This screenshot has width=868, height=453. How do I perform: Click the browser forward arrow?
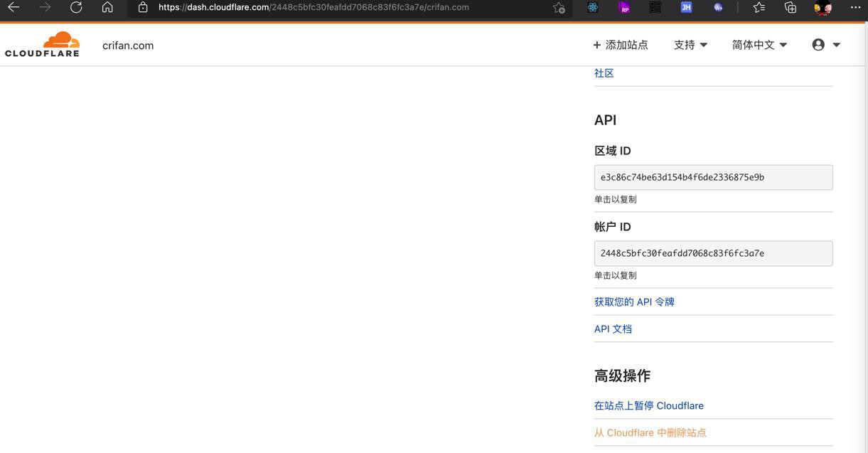pos(45,7)
